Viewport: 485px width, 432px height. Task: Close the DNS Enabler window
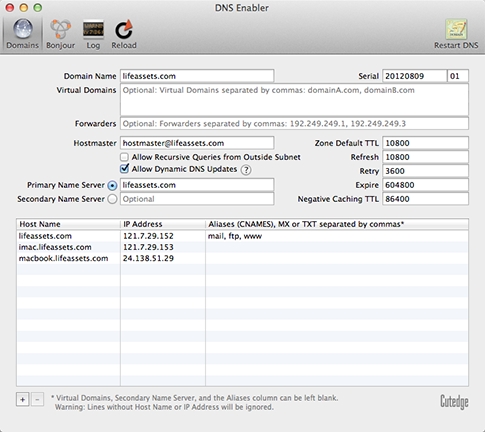click(10, 7)
